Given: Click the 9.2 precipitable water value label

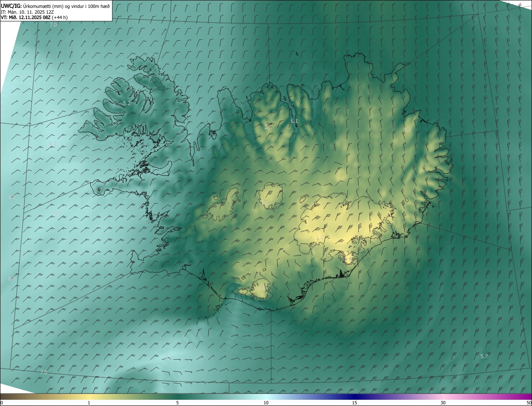Looking at the screenshot, I should coord(53,144).
